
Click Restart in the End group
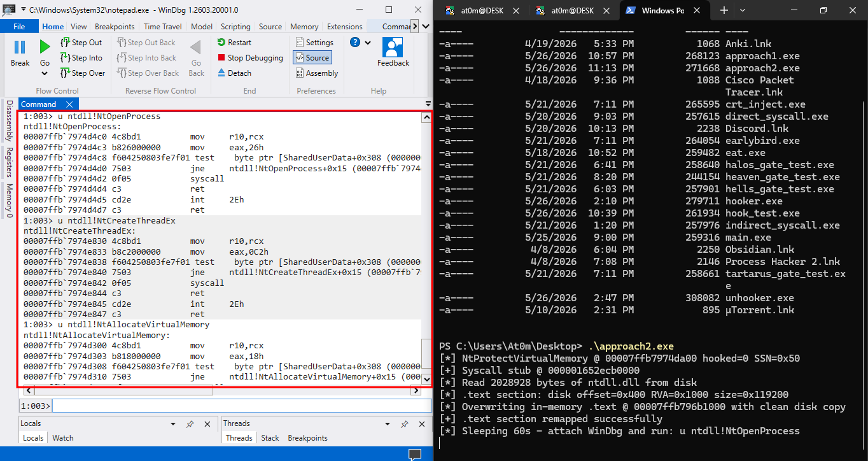click(234, 43)
